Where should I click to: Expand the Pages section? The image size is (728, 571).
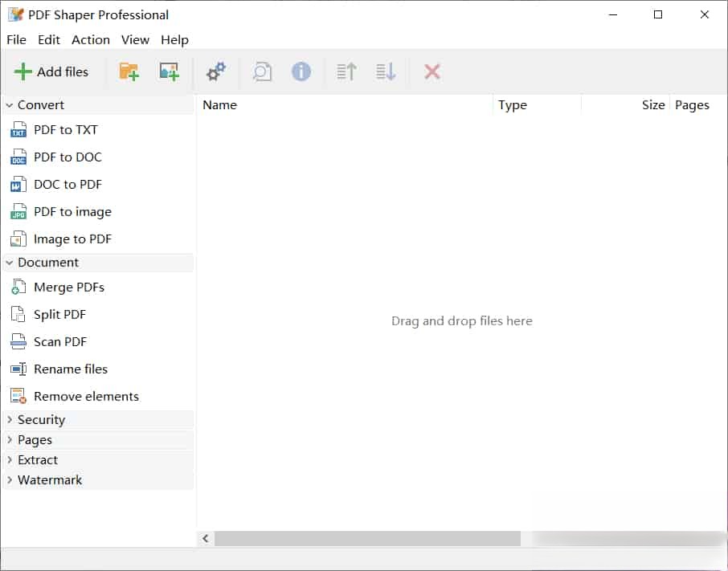98,440
